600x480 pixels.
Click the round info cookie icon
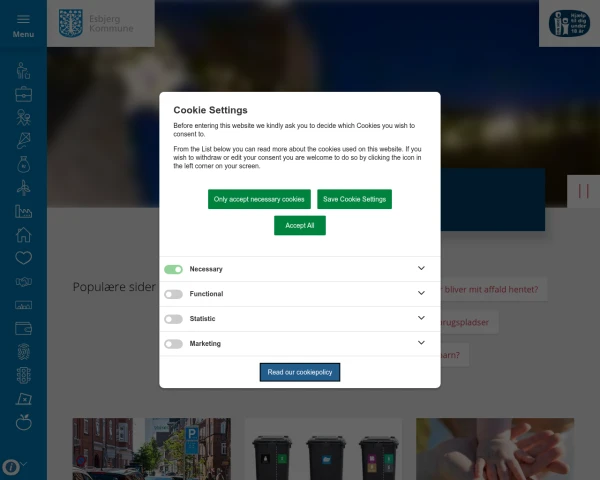pyautogui.click(x=11, y=467)
